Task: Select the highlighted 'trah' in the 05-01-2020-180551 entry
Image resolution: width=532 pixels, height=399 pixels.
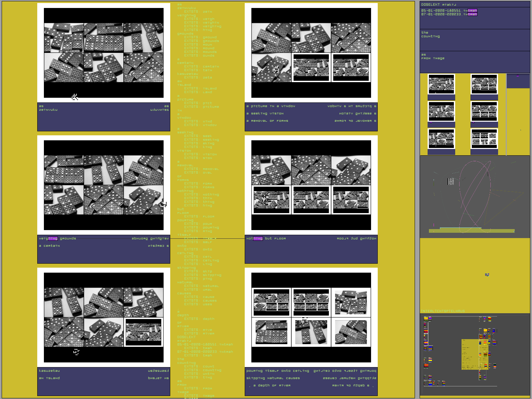Action: point(472,11)
